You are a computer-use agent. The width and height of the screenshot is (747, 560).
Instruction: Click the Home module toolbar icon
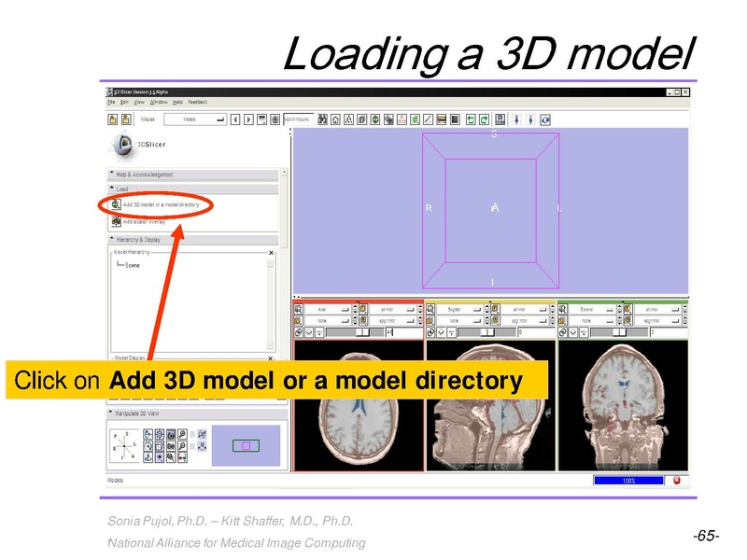336,119
